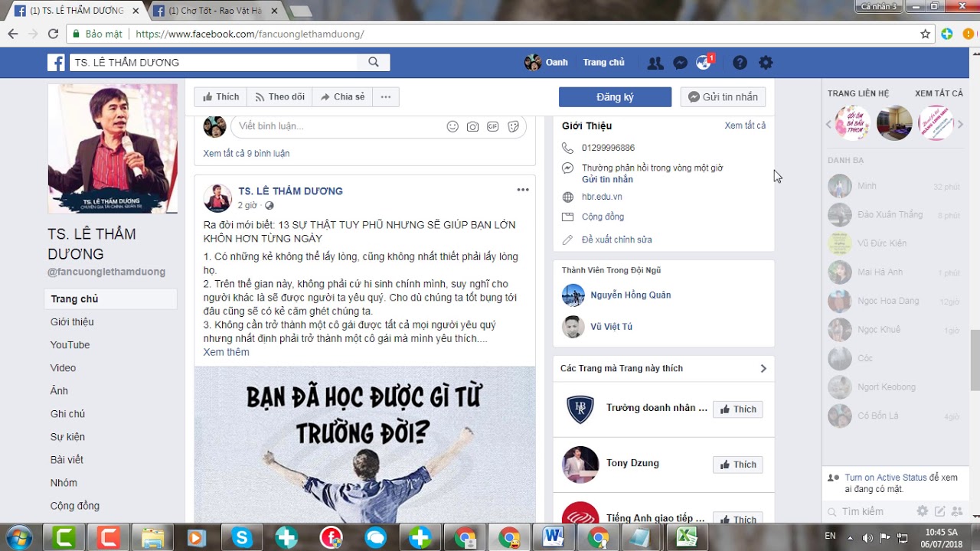Click the search magnifier button in Facebook bar
Image resolution: width=980 pixels, height=551 pixels.
374,63
